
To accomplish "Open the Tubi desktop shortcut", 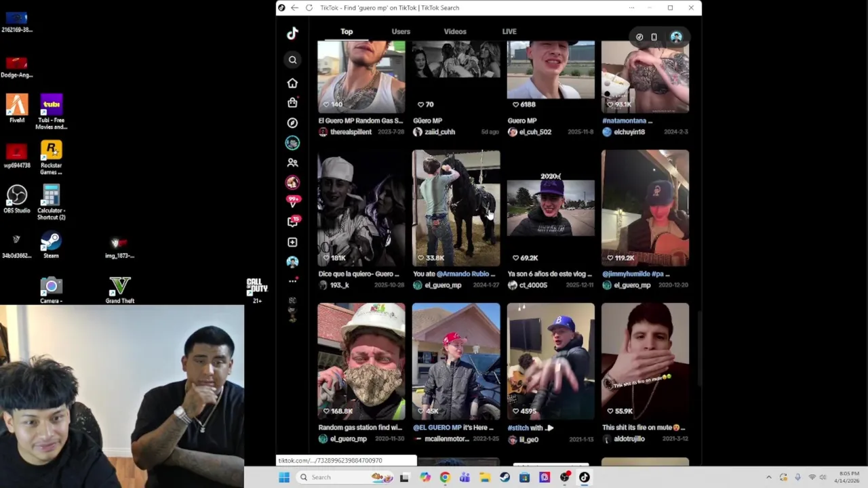I will [51, 112].
